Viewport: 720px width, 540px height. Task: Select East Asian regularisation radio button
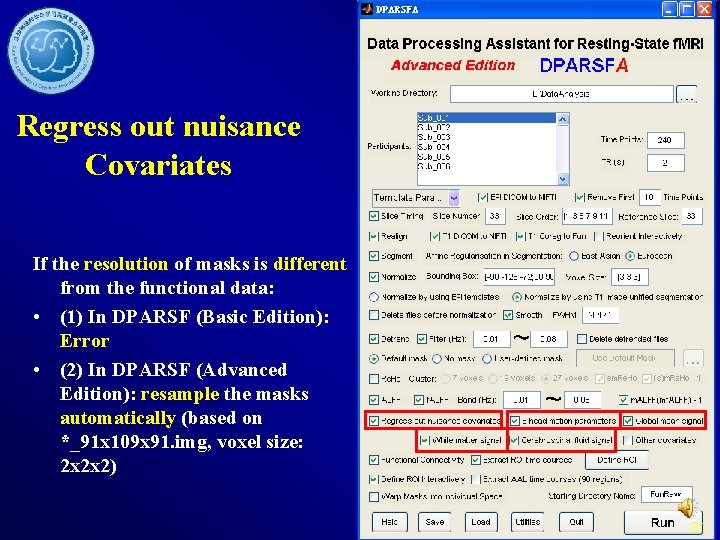point(574,256)
